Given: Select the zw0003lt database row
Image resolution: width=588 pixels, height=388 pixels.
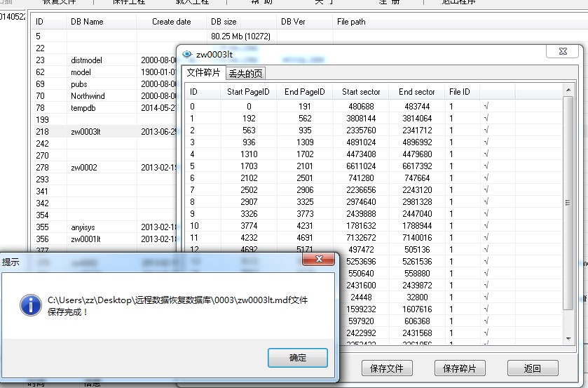Looking at the screenshot, I should pyautogui.click(x=104, y=131).
